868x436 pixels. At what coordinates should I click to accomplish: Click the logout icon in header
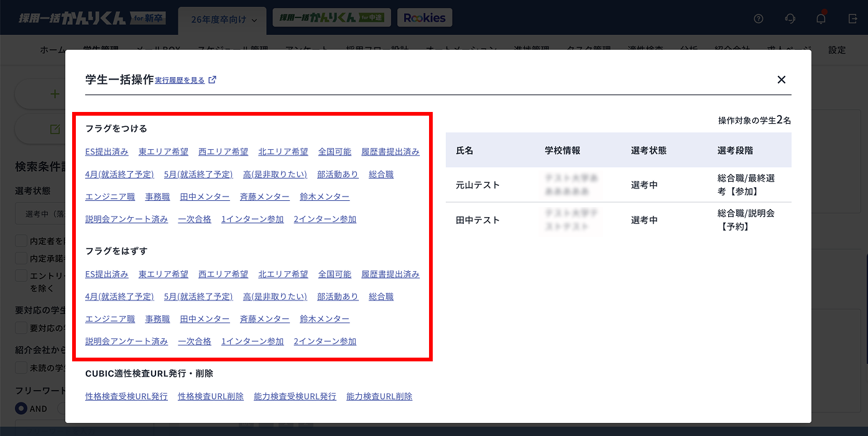coord(852,19)
